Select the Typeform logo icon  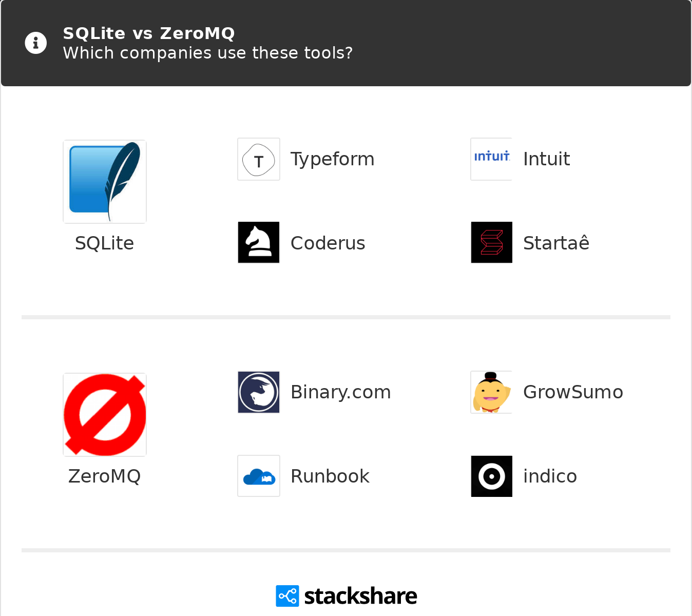point(259,159)
